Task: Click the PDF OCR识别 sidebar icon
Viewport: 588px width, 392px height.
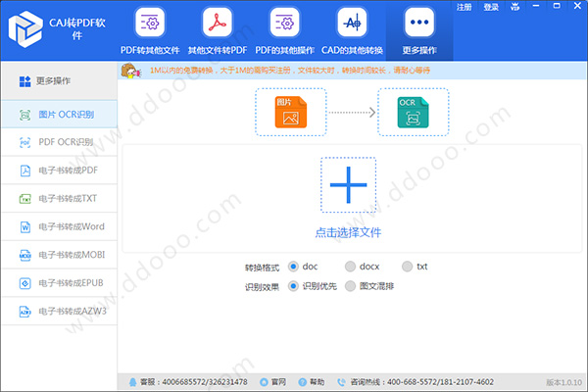Action: pyautogui.click(x=25, y=142)
